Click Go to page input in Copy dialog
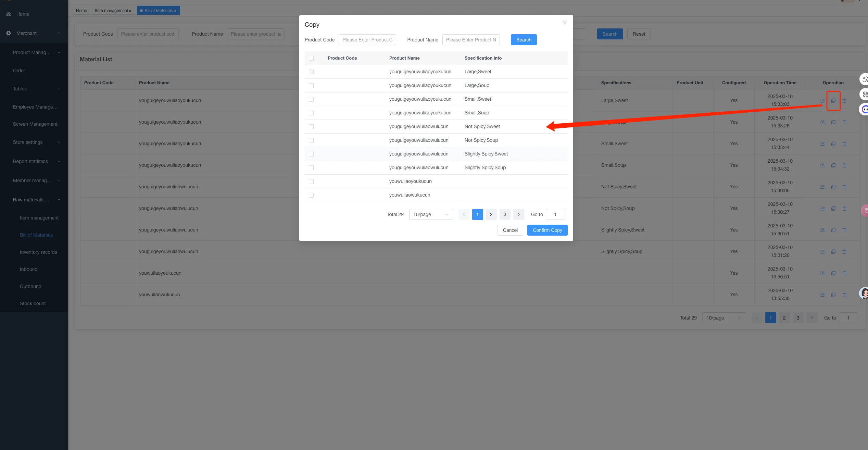868x450 pixels. click(555, 214)
